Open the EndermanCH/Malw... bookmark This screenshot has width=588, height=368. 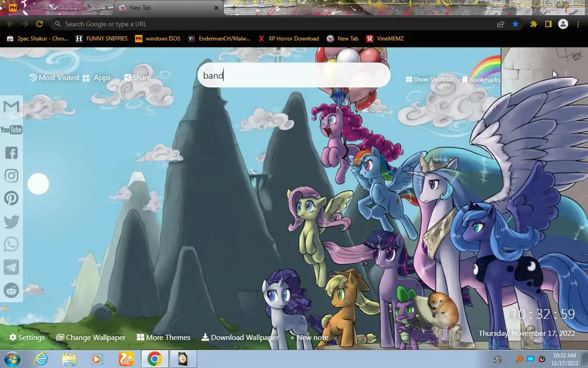pos(219,39)
